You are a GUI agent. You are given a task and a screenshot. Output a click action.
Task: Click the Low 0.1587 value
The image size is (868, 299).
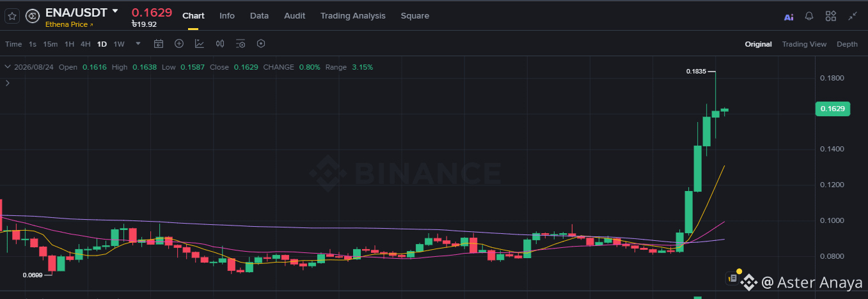191,67
